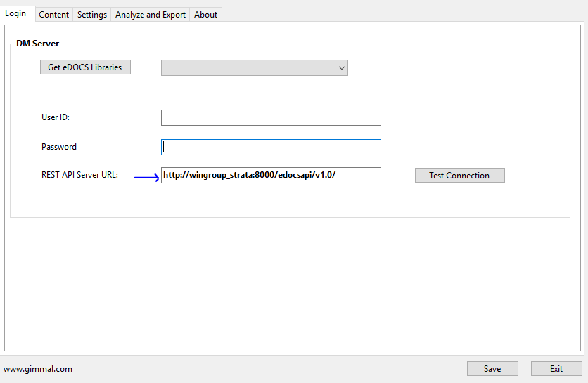Select the Analyze and Export tab
This screenshot has height=383, width=588.
point(151,14)
